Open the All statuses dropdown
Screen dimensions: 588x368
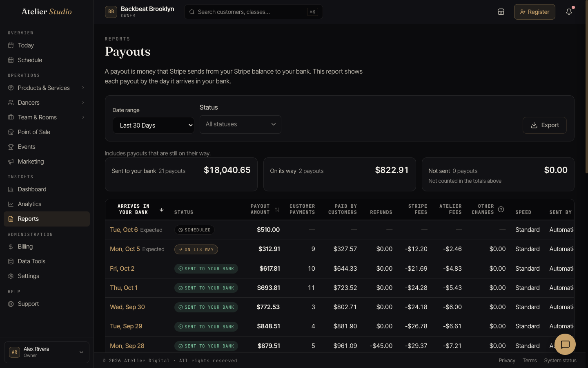[x=240, y=124]
